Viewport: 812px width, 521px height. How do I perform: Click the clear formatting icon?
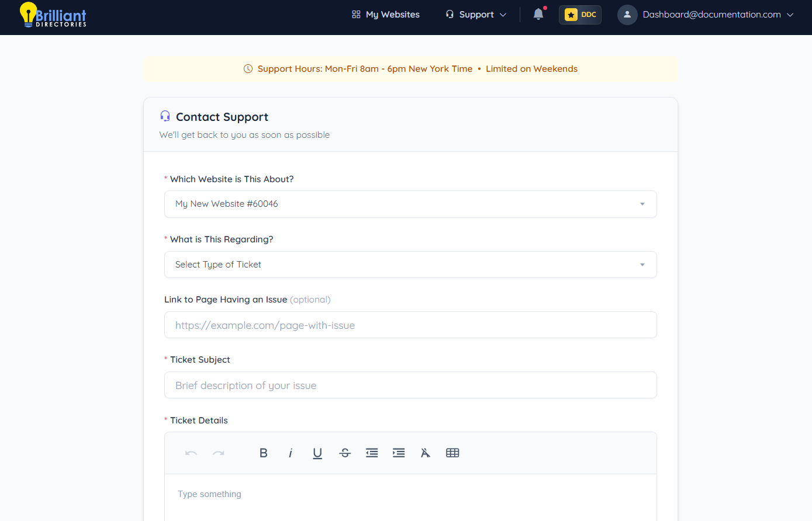pos(426,453)
